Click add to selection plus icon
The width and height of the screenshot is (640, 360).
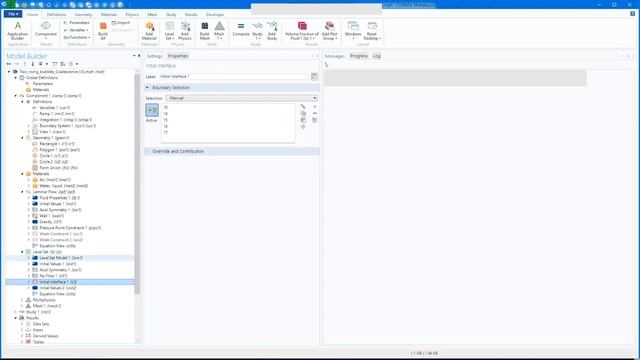tap(315, 107)
